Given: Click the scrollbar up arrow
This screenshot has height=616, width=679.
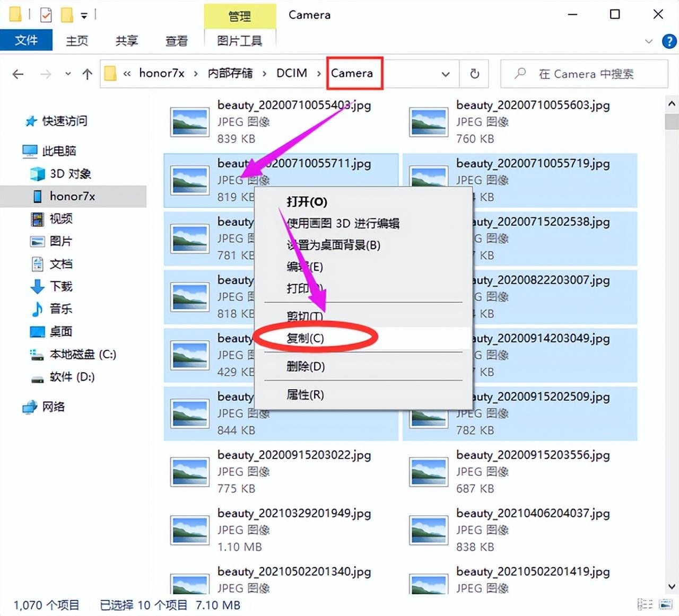Looking at the screenshot, I should (672, 104).
